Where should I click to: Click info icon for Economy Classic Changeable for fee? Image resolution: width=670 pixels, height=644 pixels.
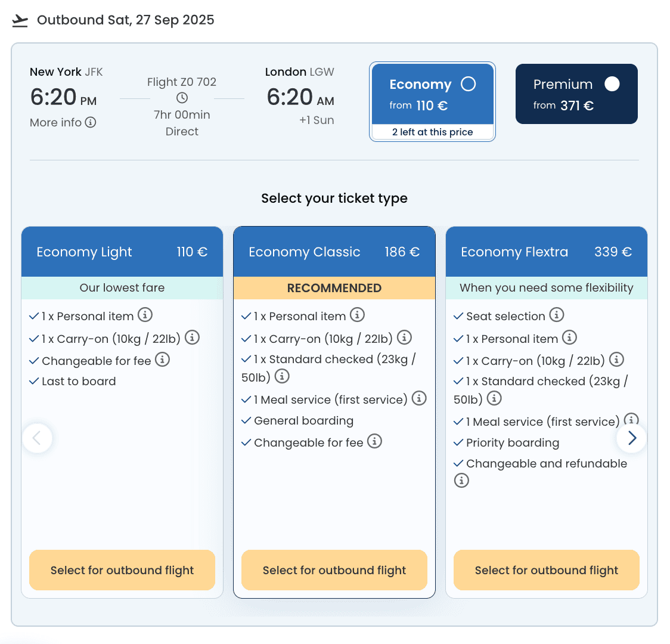(374, 441)
